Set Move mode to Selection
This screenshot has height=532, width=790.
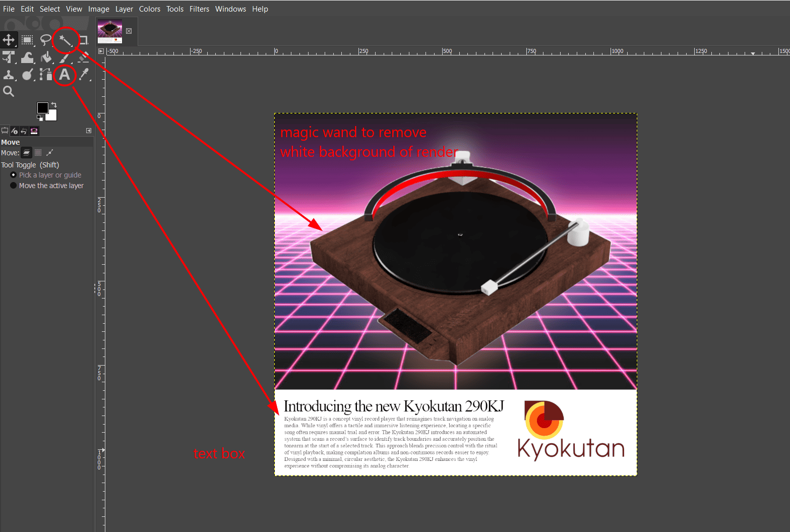[38, 152]
